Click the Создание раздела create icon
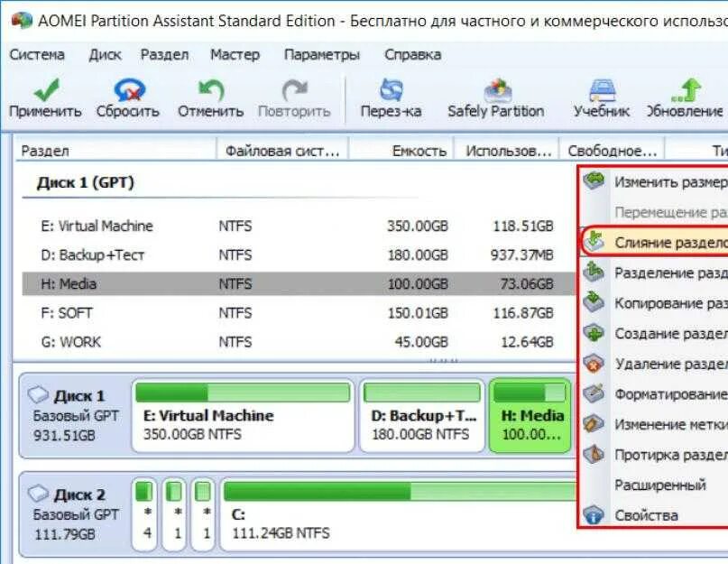Image resolution: width=728 pixels, height=564 pixels. pyautogui.click(x=594, y=333)
